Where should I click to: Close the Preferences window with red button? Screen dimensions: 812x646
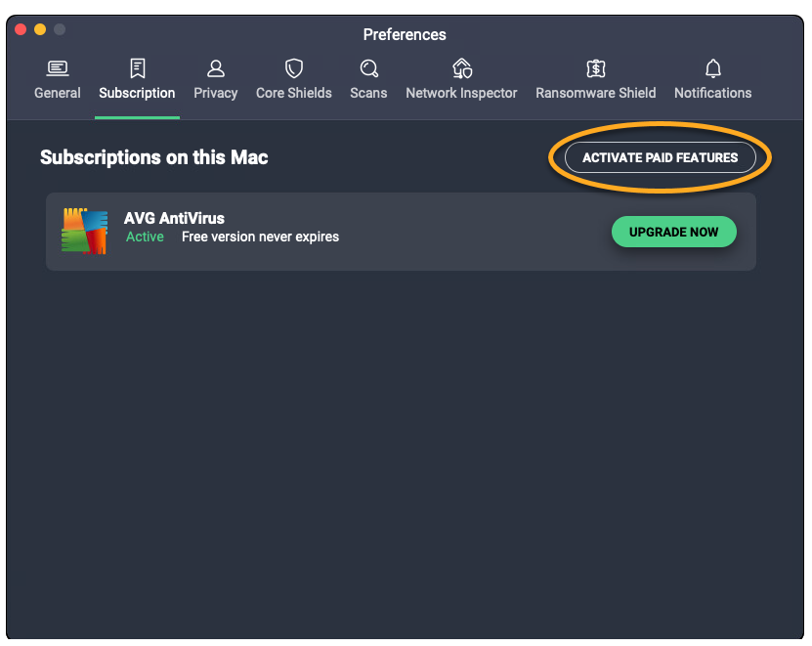click(x=21, y=29)
